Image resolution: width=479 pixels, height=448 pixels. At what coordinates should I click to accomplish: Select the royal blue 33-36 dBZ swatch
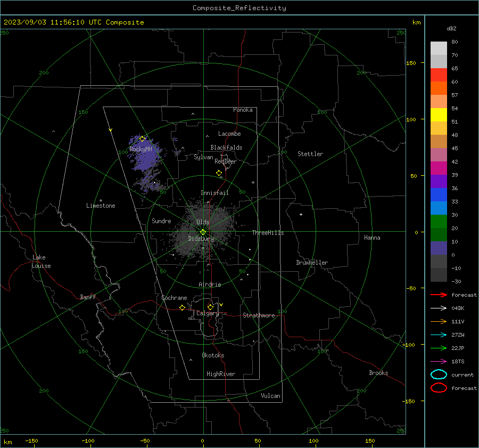(439, 195)
